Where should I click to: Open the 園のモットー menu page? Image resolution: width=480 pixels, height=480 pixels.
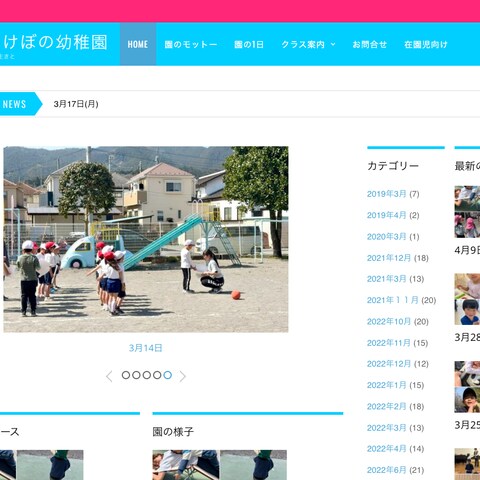[191, 44]
